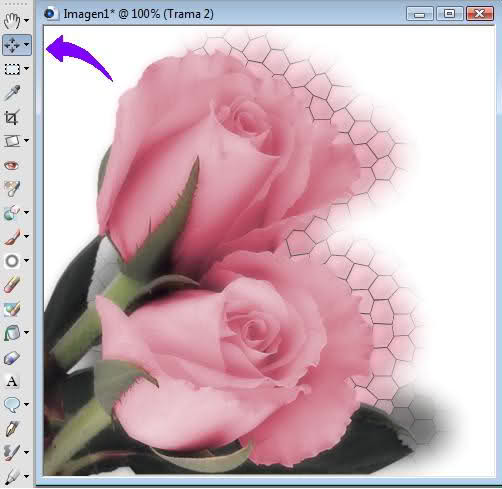
Task: Open the Clone Brush flyout arrow
Action: point(26,212)
